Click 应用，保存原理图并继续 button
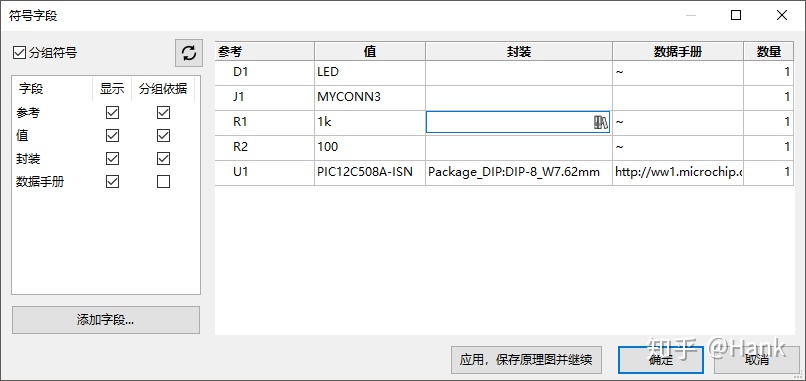Image resolution: width=806 pixels, height=381 pixels. [526, 360]
